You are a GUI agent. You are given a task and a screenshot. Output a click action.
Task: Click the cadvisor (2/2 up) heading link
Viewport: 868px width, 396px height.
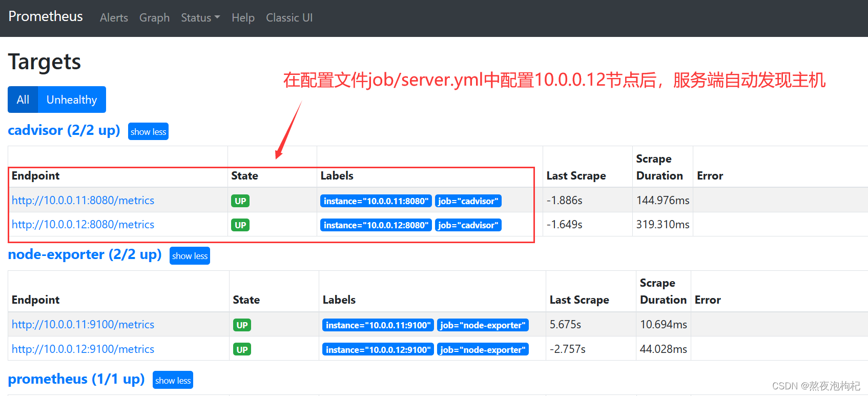click(x=64, y=130)
